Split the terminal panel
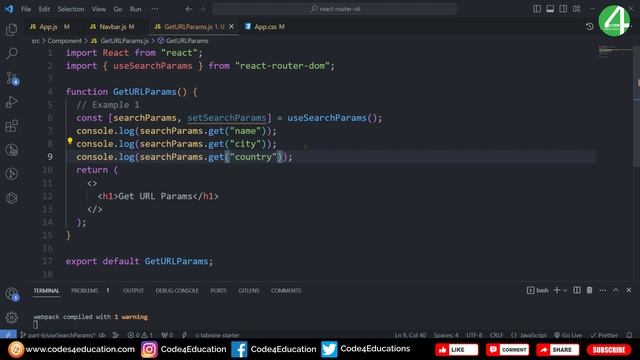The width and height of the screenshot is (640, 360). [x=577, y=290]
